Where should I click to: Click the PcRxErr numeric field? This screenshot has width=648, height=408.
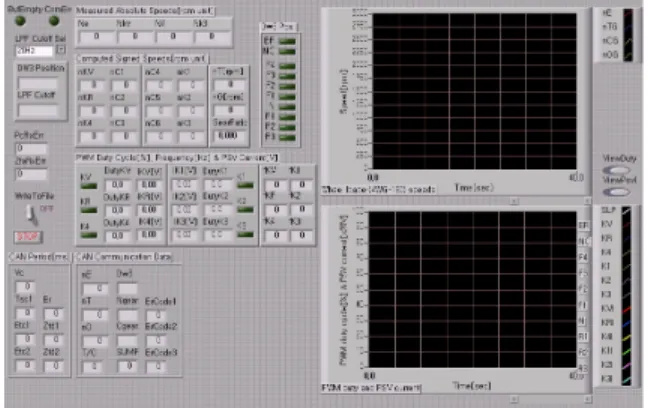(31, 148)
